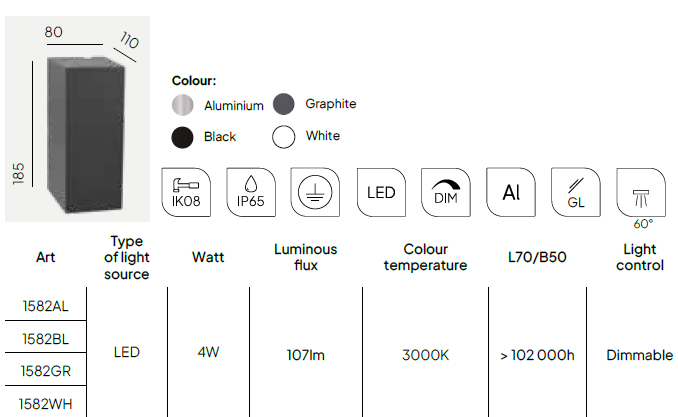This screenshot has width=678, height=417.
Task: Click article number 1582GR
Action: pyautogui.click(x=45, y=371)
